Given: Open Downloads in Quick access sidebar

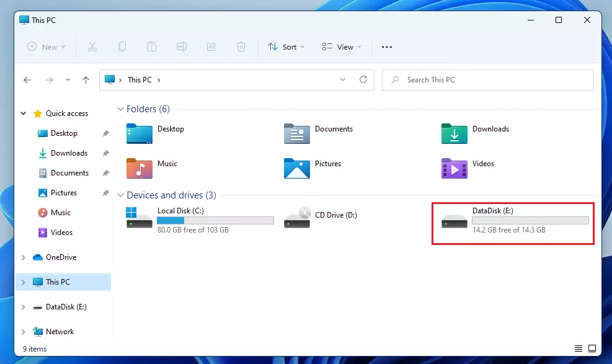Looking at the screenshot, I should (69, 153).
